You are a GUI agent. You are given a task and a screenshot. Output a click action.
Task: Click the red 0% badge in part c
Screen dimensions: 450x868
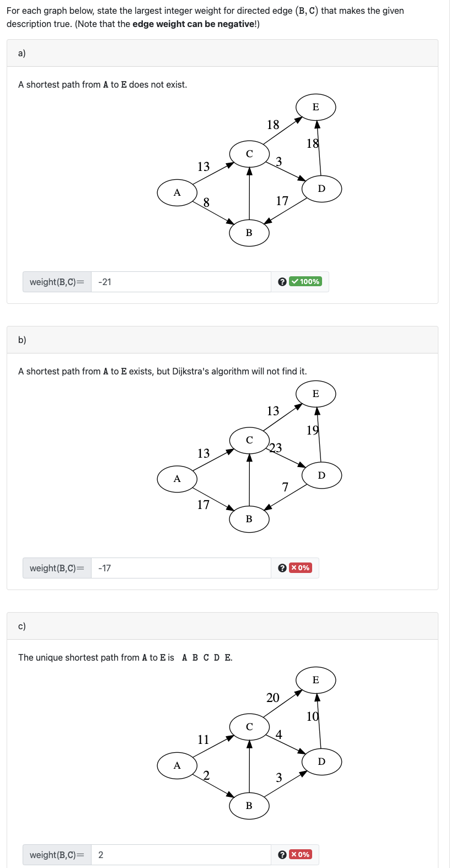301,855
